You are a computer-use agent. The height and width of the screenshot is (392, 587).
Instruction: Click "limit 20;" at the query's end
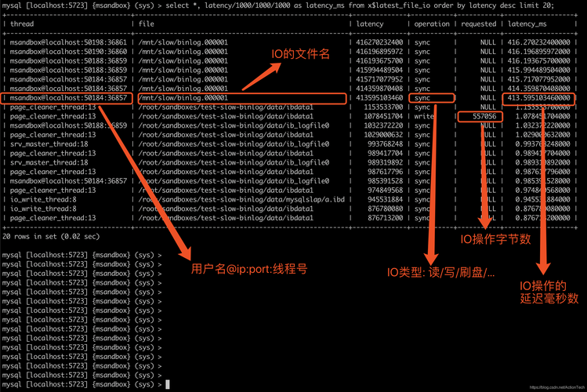(x=536, y=5)
